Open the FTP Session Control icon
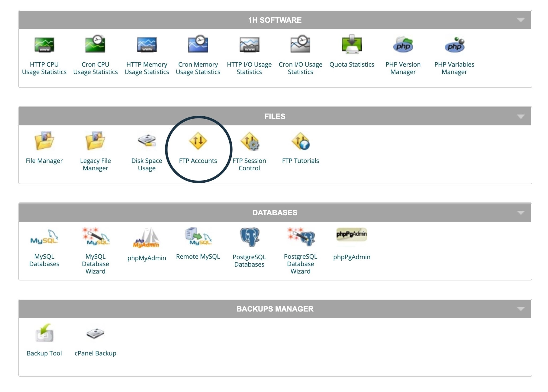548x392 pixels. [250, 141]
